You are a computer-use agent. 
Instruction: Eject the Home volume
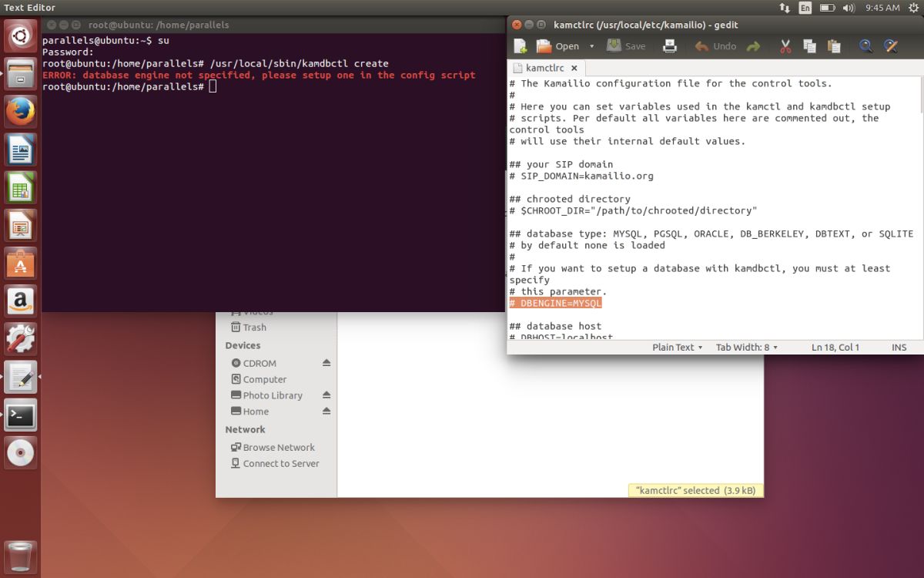click(326, 412)
